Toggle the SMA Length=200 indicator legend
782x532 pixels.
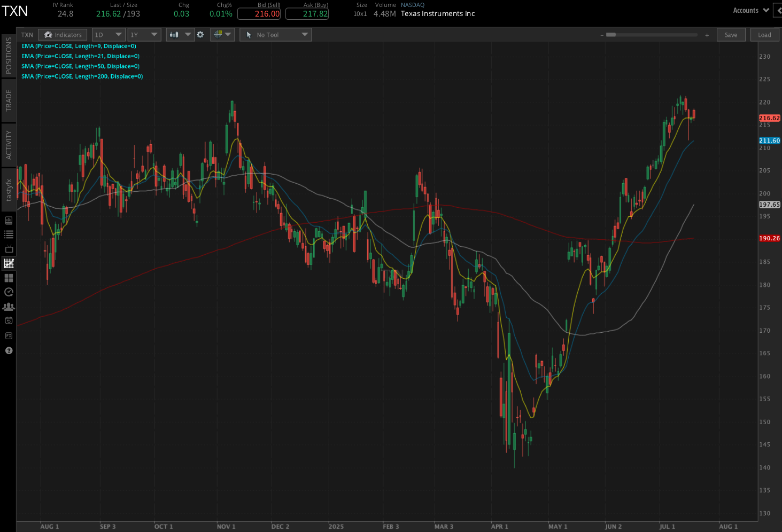tap(81, 76)
